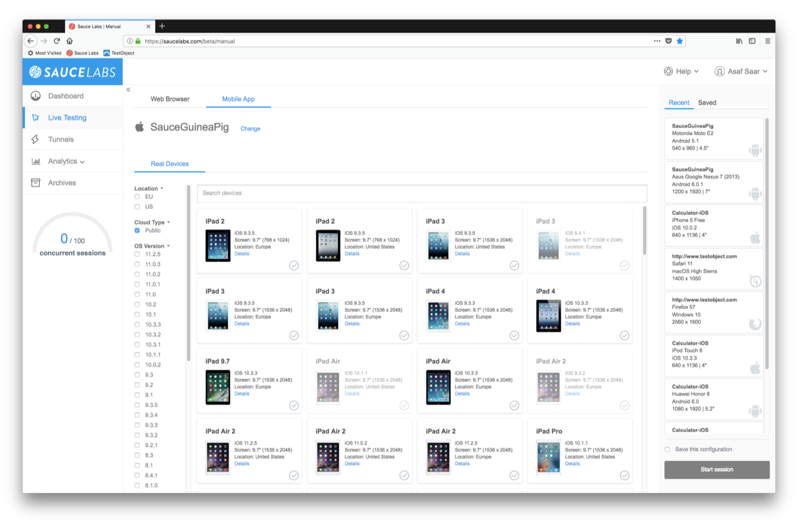The width and height of the screenshot is (798, 532).
Task: Open Details link for iPad 4 iOS 10.3.3
Action: pos(572,324)
